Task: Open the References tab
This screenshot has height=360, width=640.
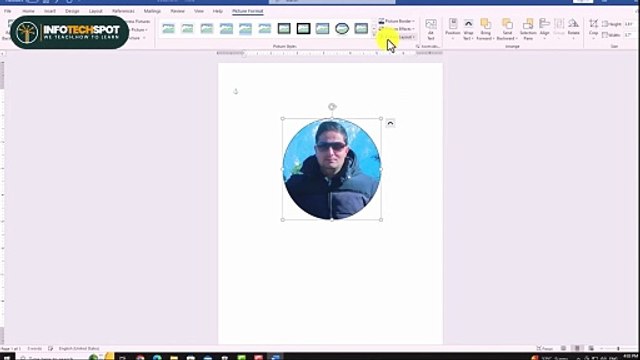Action: point(123,11)
